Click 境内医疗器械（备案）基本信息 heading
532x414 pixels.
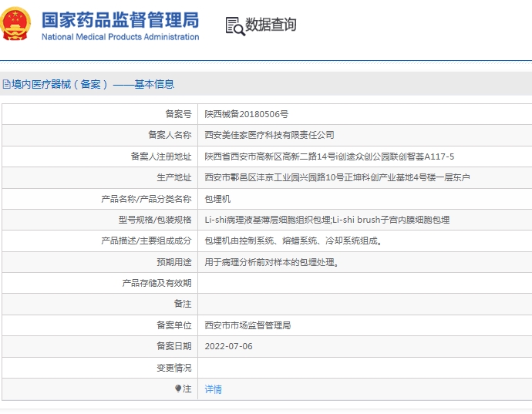click(x=93, y=84)
